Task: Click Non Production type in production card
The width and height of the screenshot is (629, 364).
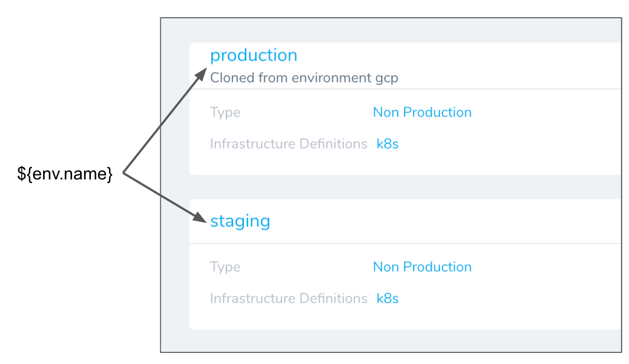Action: click(422, 113)
